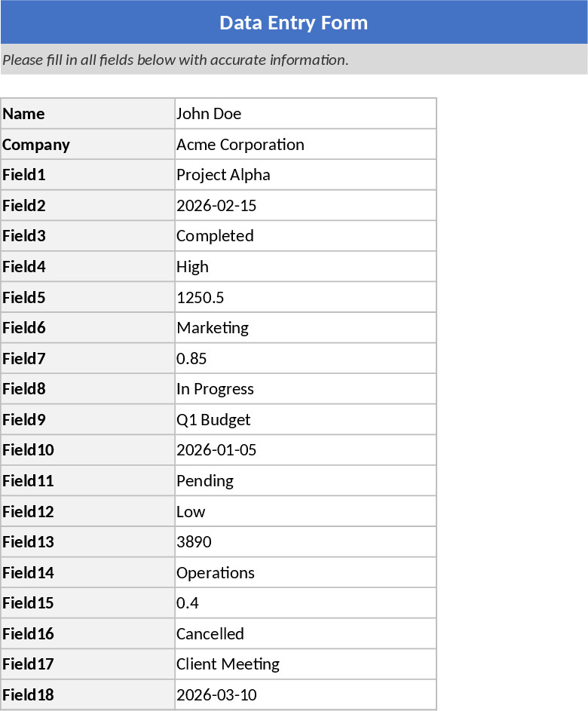This screenshot has height=711, width=588.
Task: Click the Field14 cell showing Operations
Action: [305, 573]
